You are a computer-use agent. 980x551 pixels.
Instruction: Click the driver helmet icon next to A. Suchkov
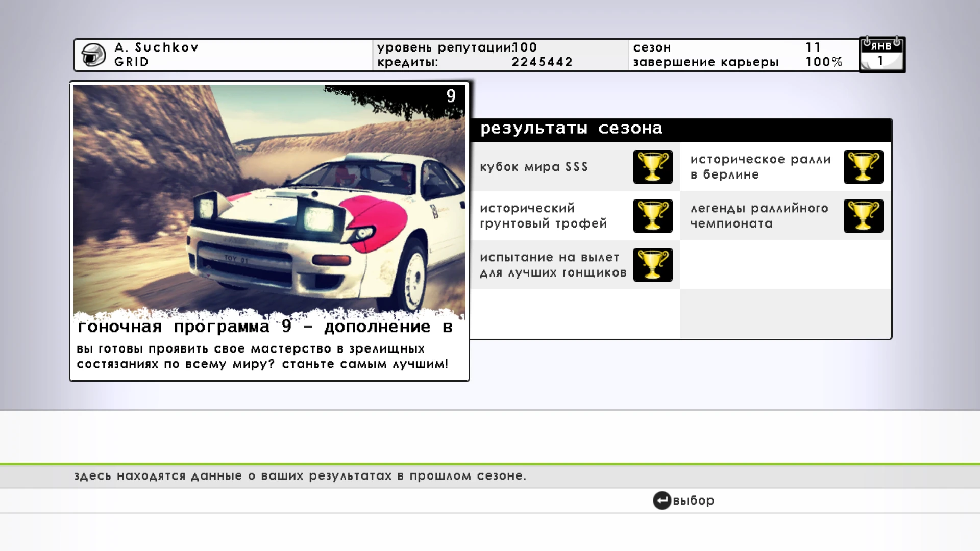(x=92, y=55)
